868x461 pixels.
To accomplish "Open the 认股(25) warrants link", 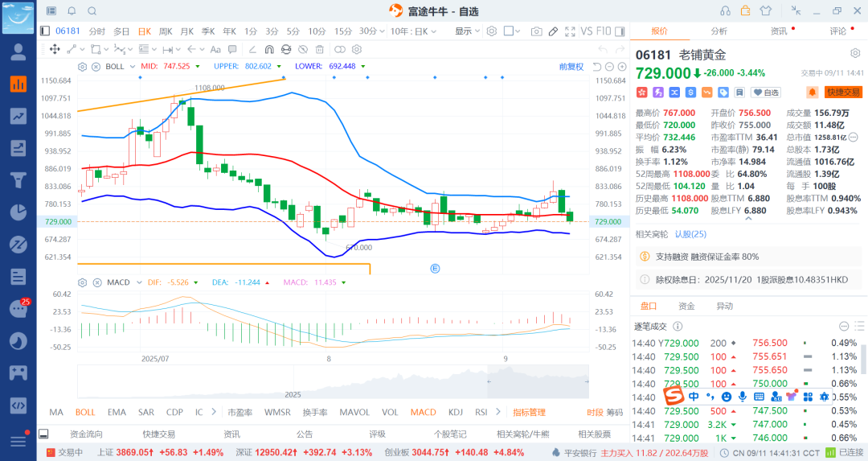I will [x=690, y=234].
